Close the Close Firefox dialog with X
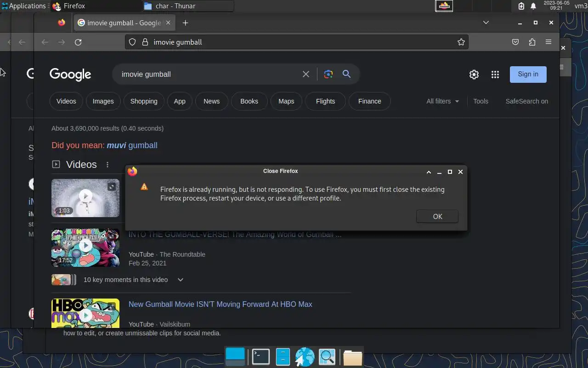588x368 pixels. (460, 172)
